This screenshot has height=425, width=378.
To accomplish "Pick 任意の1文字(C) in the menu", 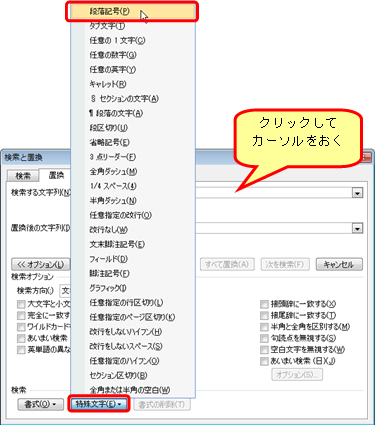I will pyautogui.click(x=132, y=41).
